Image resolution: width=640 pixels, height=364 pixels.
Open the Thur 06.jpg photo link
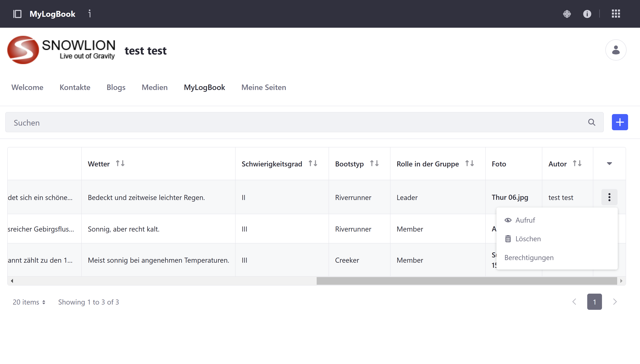coord(510,198)
